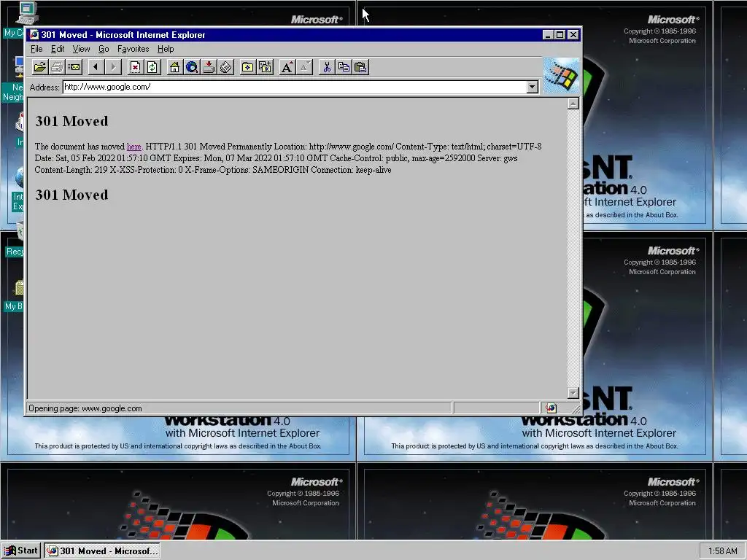The image size is (747, 560).
Task: Click the newspaper toolbar icon
Action: (x=226, y=67)
